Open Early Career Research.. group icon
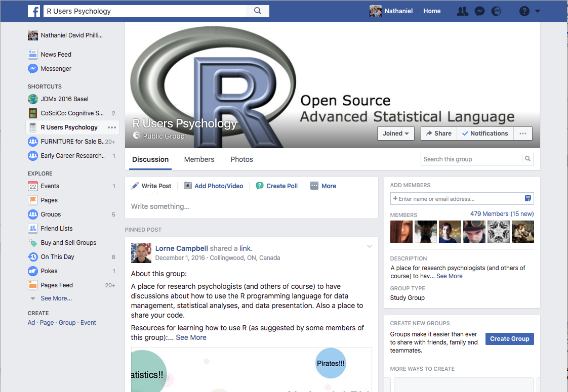Screen dimensions: 568x392 (33, 156)
